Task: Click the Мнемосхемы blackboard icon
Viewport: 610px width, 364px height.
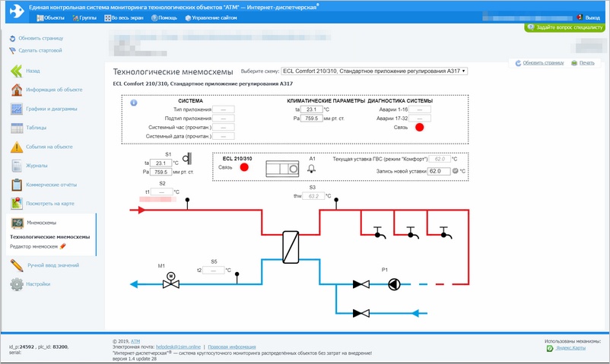Action: pyautogui.click(x=17, y=223)
